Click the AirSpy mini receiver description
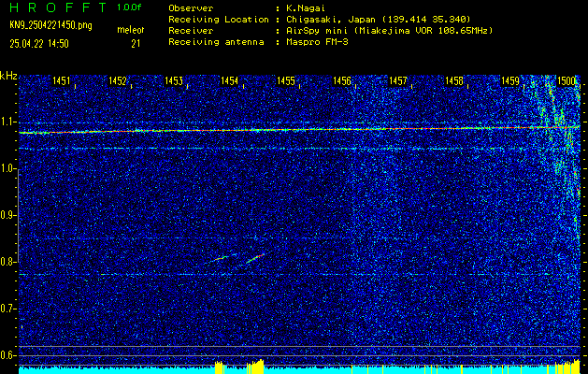 pos(392,31)
